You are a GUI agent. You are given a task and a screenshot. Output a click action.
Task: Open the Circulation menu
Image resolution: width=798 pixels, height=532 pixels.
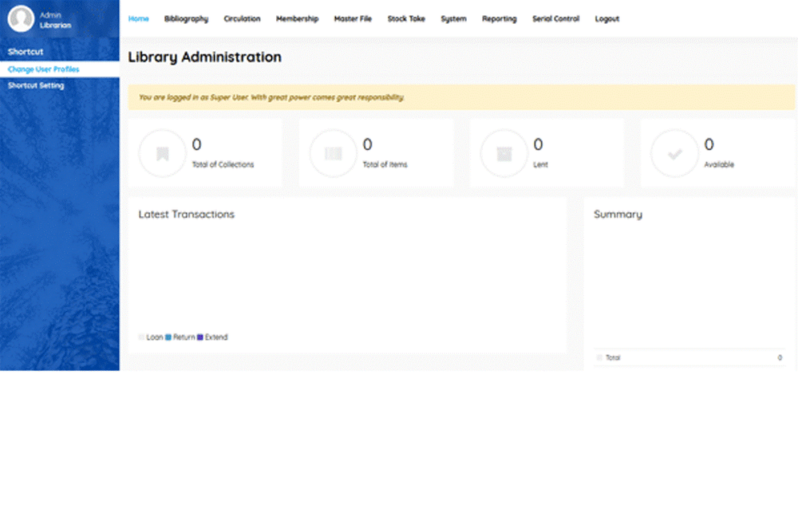pyautogui.click(x=242, y=18)
